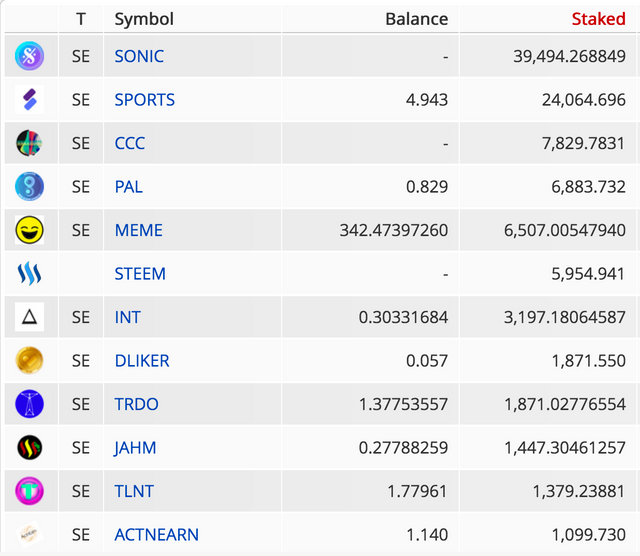Select MEME staked value 6,507.00547940
The height and width of the screenshot is (556, 640).
pyautogui.click(x=564, y=230)
